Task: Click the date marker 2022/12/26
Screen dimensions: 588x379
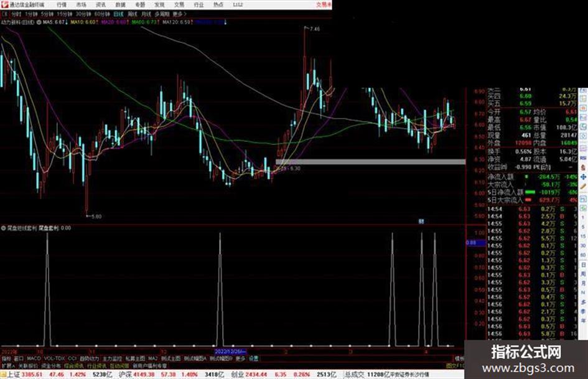Action: coord(230,352)
